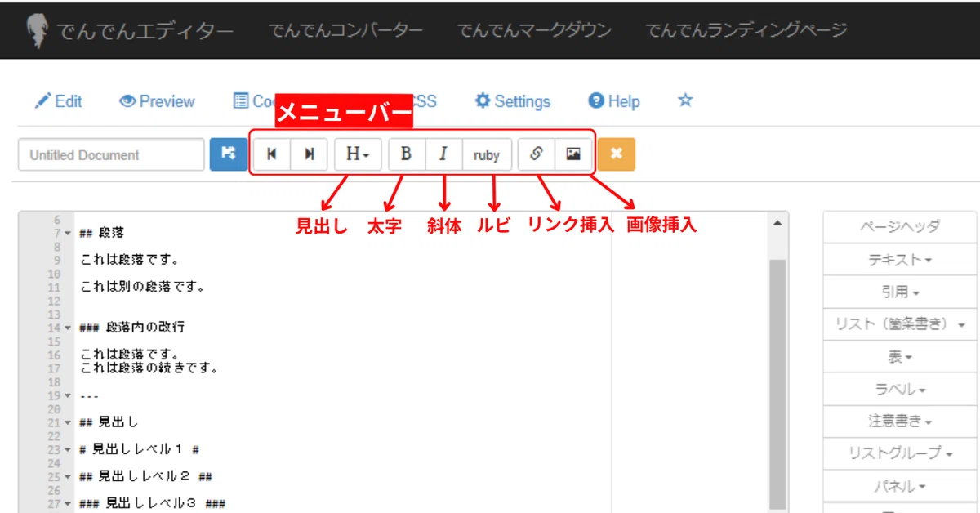Click the line '### 見出しレベル３ ###'
Screen dimensions: 980x513
(x=153, y=503)
